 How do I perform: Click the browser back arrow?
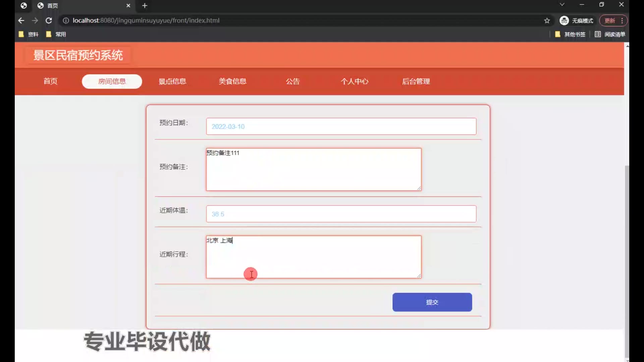[21, 20]
